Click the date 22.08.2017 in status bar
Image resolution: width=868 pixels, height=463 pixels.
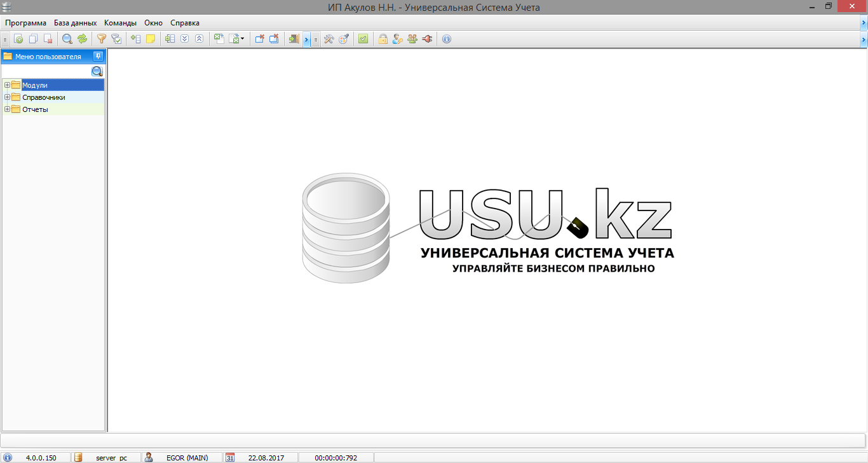266,458
